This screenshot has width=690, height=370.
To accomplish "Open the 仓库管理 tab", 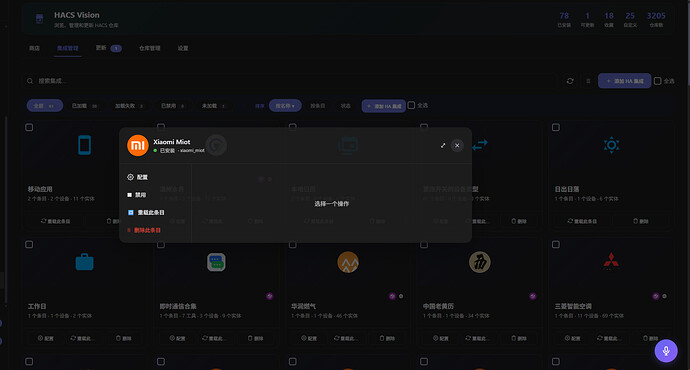I will tap(150, 48).
